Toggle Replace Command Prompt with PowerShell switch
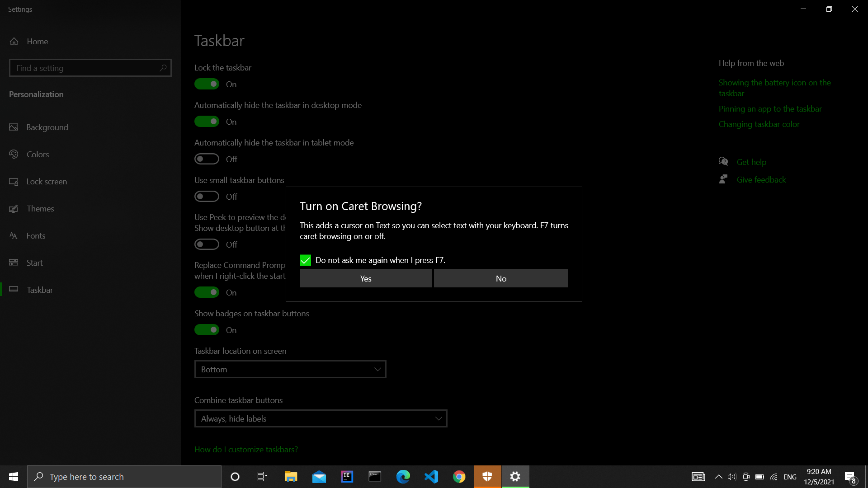This screenshot has height=488, width=868. point(207,292)
